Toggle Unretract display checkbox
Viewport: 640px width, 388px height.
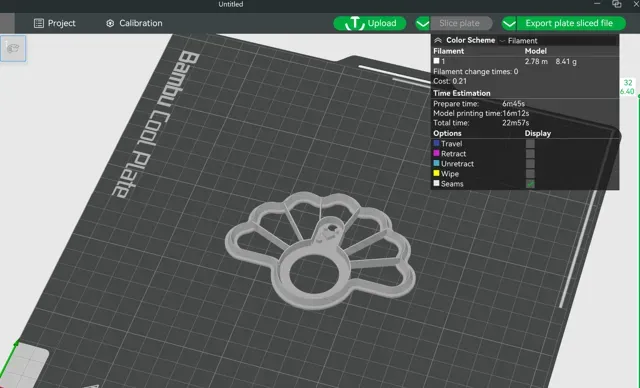pos(530,164)
